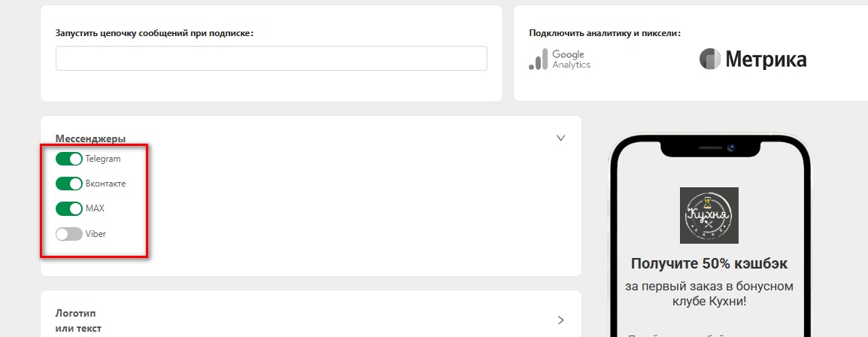The image size is (868, 337).
Task: Expand the Логотип или текст chevron
Action: pos(560,320)
